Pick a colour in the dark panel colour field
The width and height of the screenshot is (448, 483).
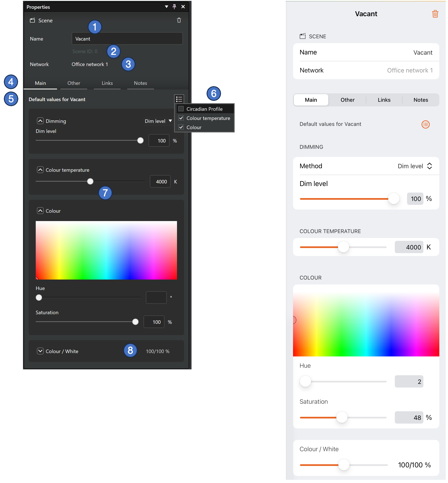106,250
